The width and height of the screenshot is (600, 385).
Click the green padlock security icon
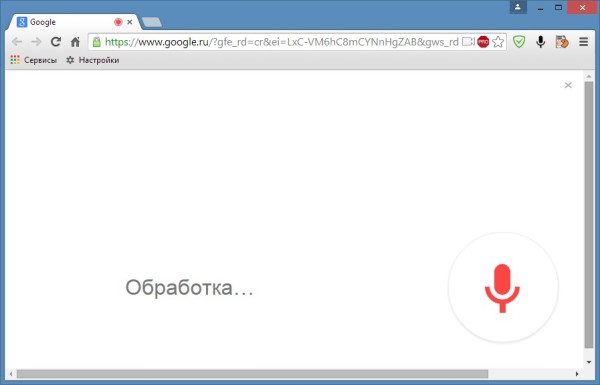click(97, 42)
